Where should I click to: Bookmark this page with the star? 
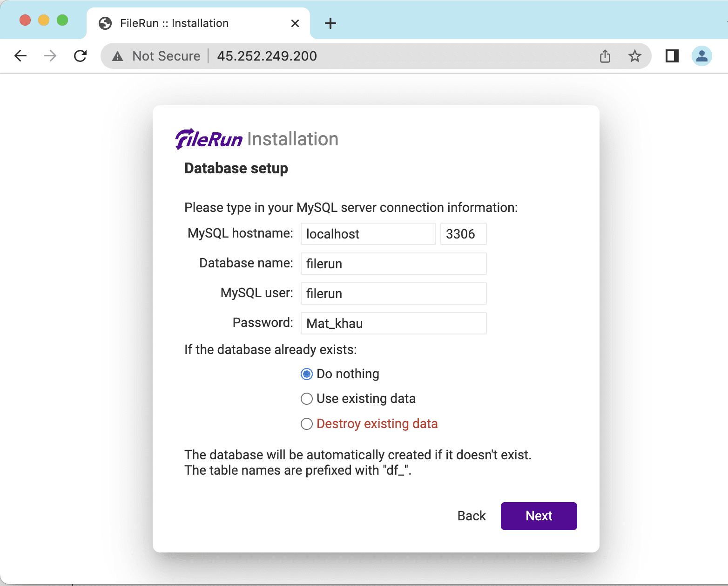[x=634, y=56]
